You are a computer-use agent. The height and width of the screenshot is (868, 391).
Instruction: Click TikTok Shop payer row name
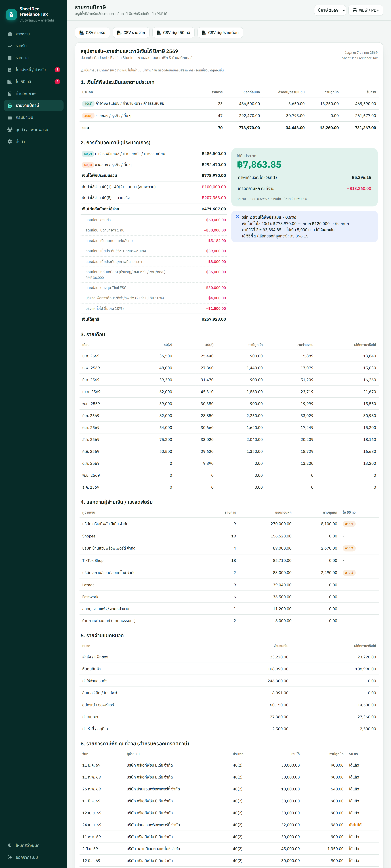[93, 560]
